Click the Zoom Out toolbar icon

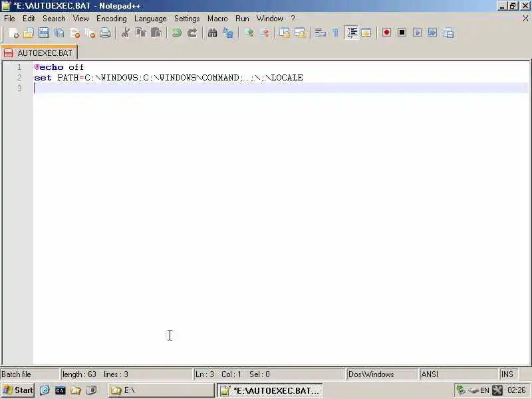(264, 33)
